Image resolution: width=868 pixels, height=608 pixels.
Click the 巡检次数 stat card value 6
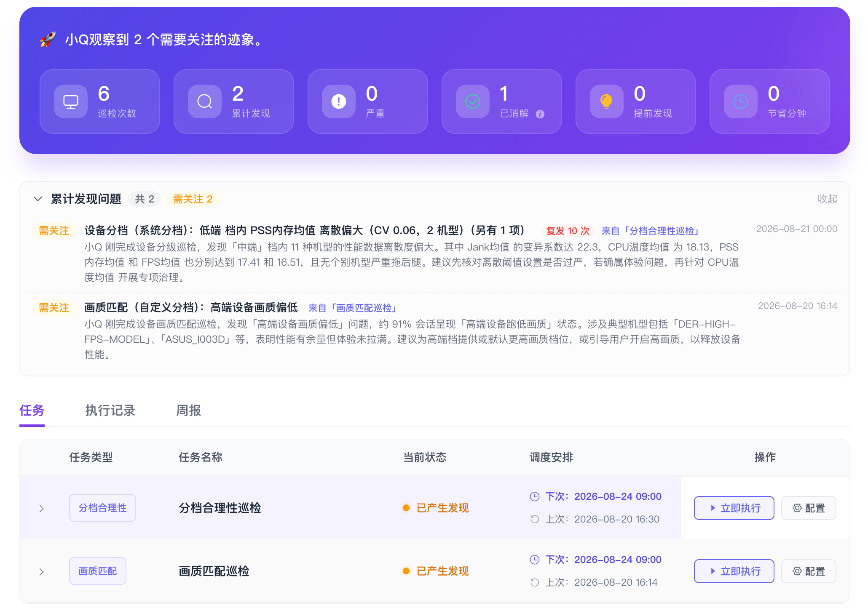pyautogui.click(x=104, y=93)
